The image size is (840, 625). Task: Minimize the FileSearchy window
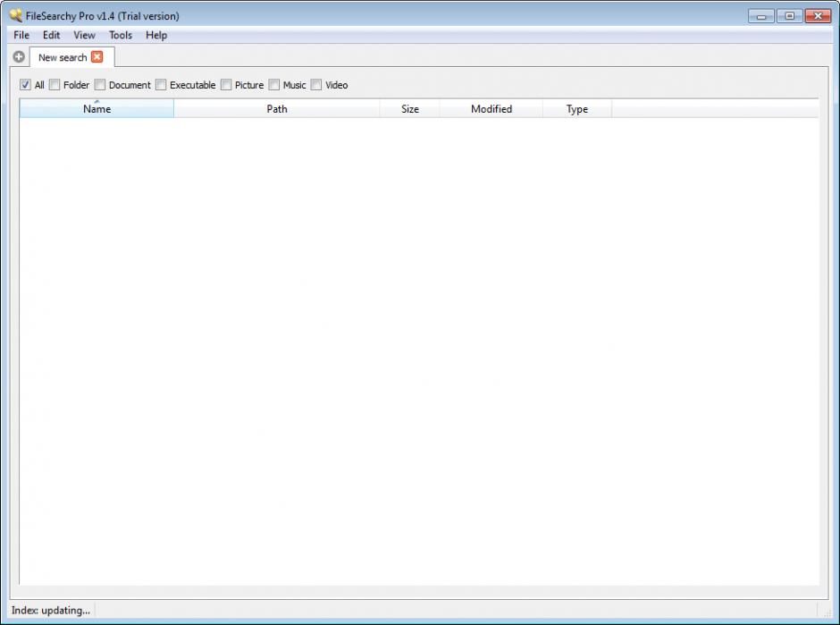[761, 16]
